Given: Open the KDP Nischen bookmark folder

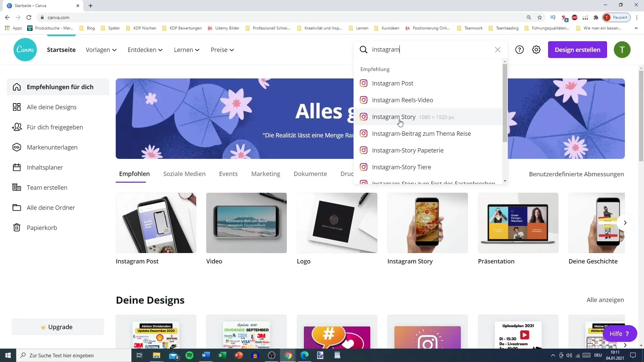Looking at the screenshot, I should coord(141,28).
